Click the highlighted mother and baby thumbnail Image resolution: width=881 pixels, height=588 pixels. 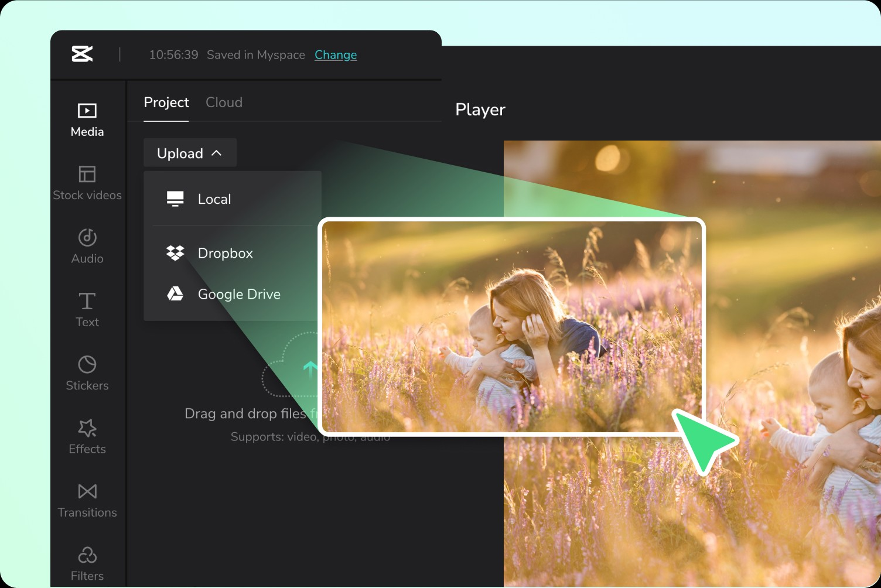511,326
